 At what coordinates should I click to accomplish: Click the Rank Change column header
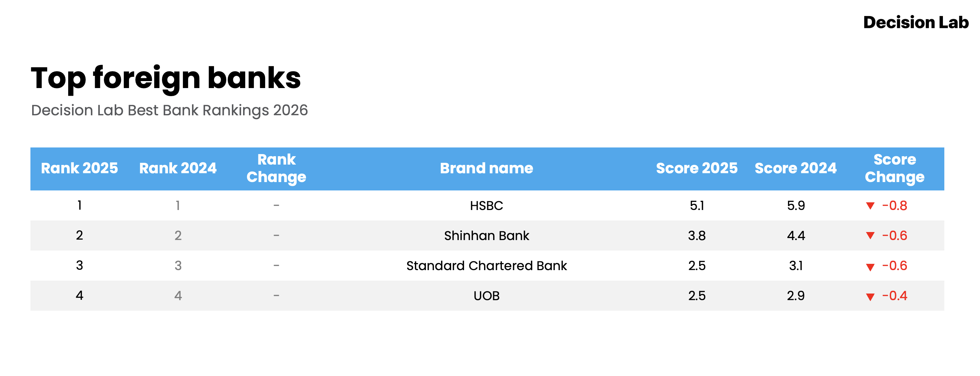pos(276,168)
